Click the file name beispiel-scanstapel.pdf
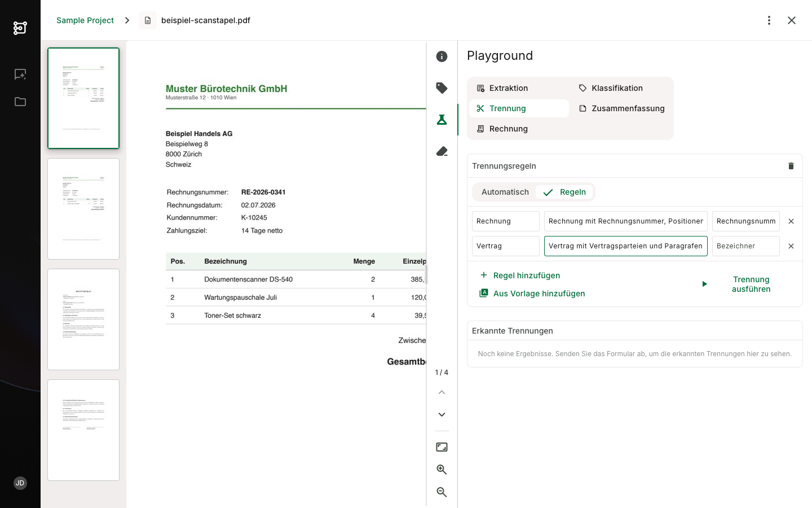 (x=206, y=20)
